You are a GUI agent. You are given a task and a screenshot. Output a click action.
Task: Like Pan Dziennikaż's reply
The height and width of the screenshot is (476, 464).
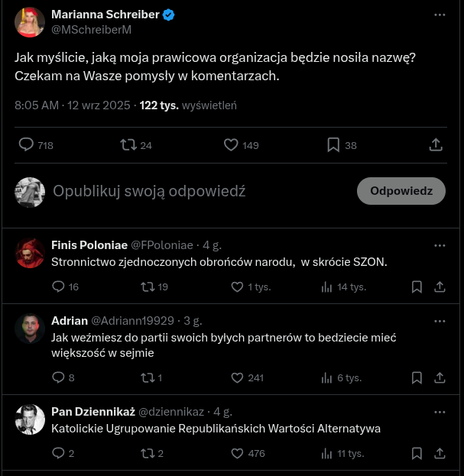237,453
